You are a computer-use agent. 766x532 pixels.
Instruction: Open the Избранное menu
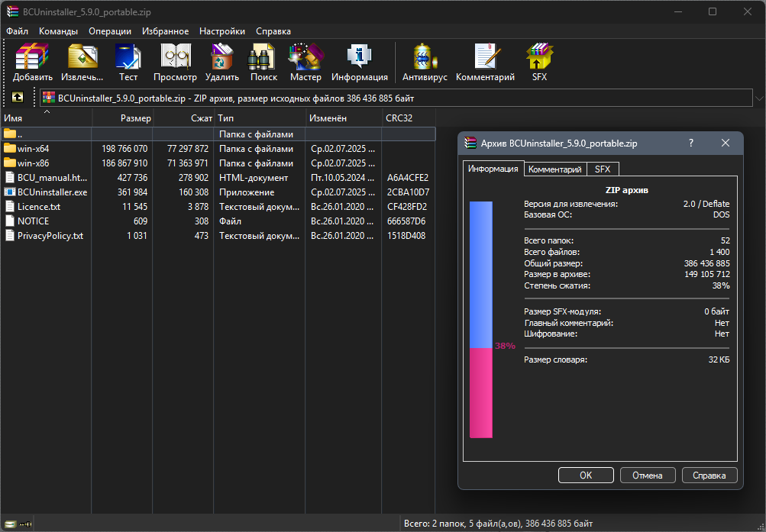pos(166,31)
